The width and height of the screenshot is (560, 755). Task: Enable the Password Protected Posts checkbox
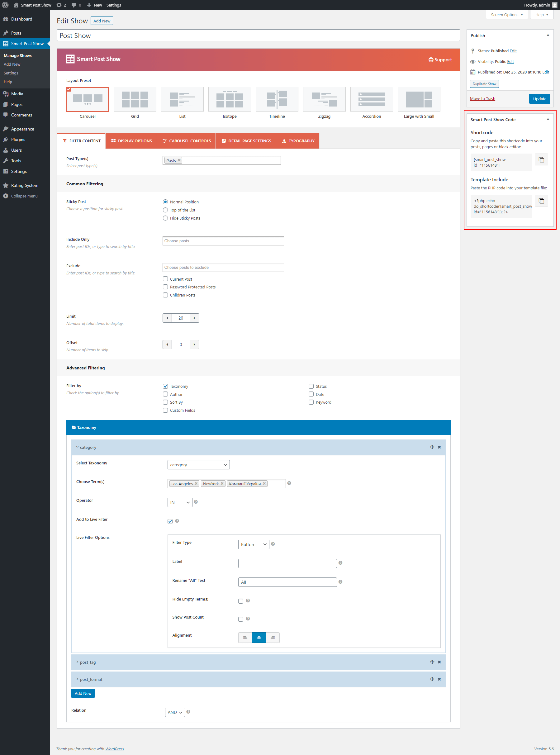(165, 287)
